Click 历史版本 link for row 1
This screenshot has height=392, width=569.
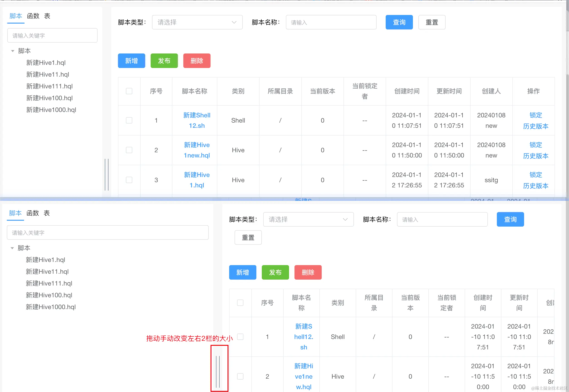(536, 126)
